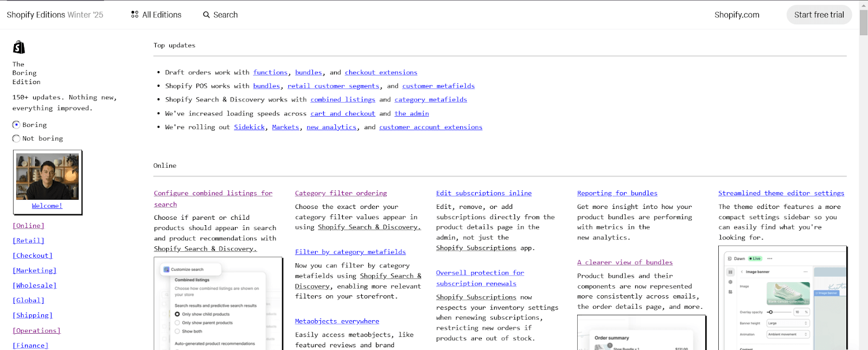868x350 pixels.
Task: Jump to the [Global] section
Action: [28, 300]
